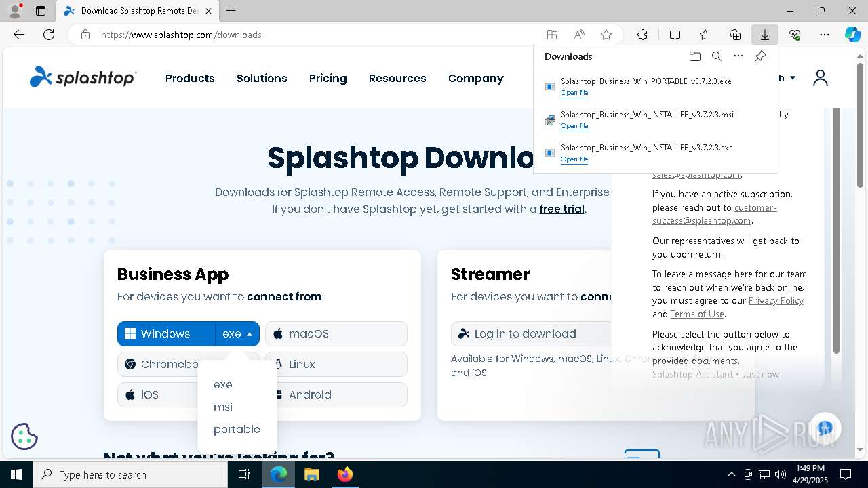Open Edge Settings and more menu
Screen dimensions: 868x488
tap(825, 35)
